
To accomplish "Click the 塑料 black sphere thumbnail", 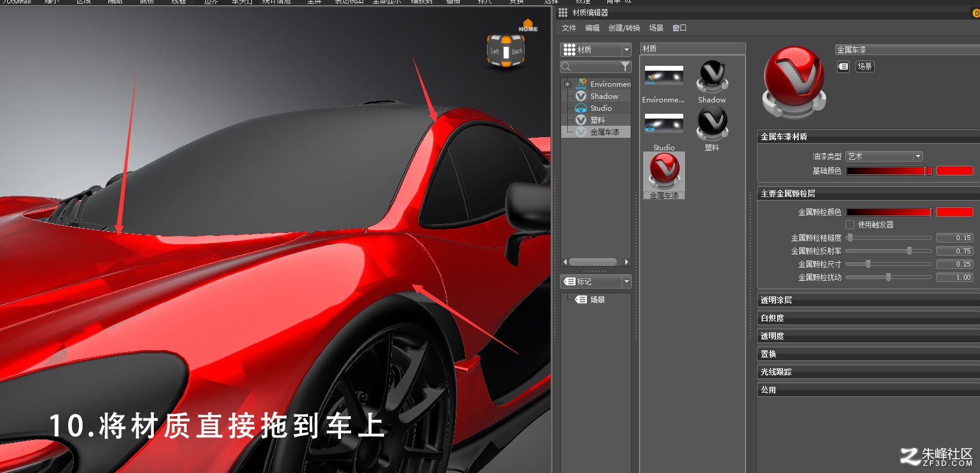I will pos(712,125).
